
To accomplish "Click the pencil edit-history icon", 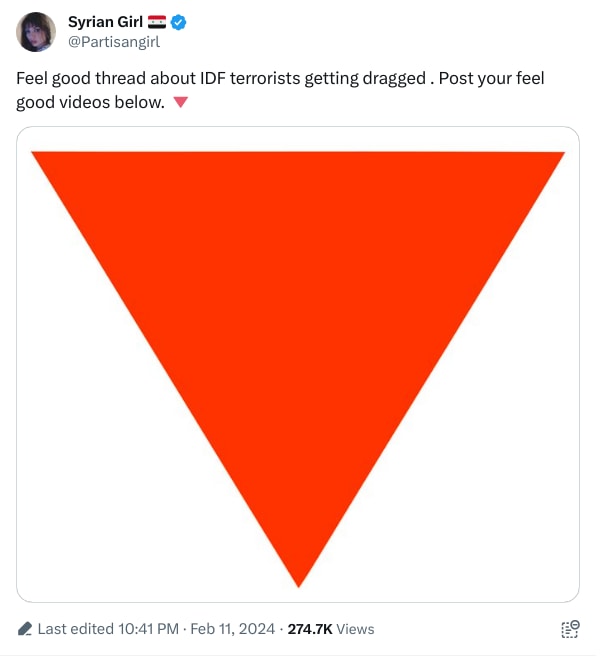I will pyautogui.click(x=25, y=629).
